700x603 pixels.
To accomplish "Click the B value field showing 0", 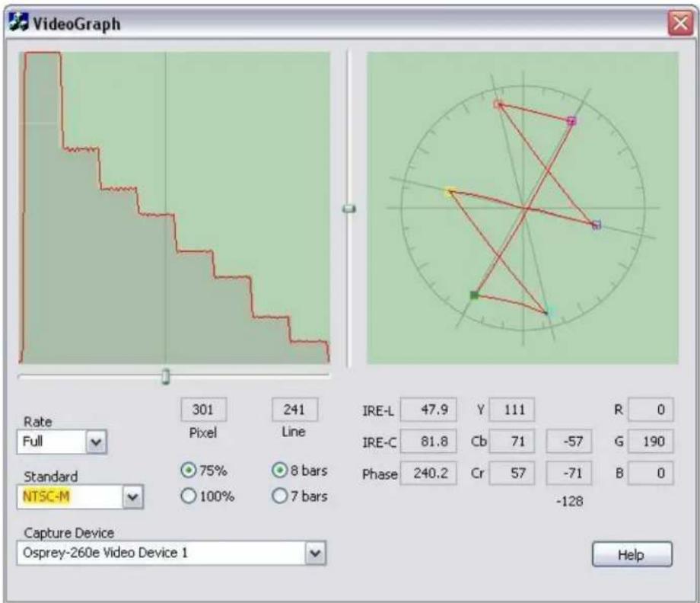I will [651, 473].
